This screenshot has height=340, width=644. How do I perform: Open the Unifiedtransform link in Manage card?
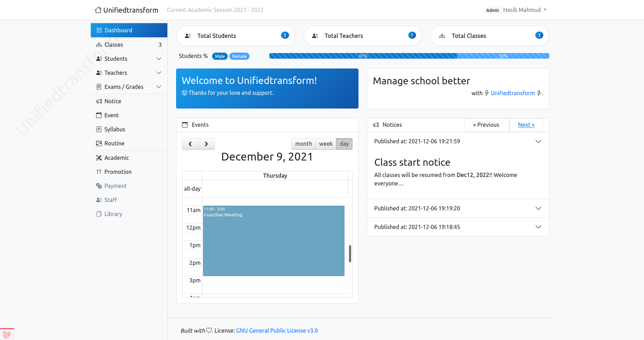coord(512,93)
